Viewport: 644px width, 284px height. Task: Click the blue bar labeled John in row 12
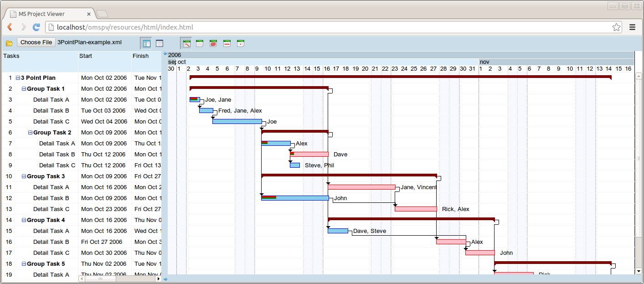click(295, 198)
